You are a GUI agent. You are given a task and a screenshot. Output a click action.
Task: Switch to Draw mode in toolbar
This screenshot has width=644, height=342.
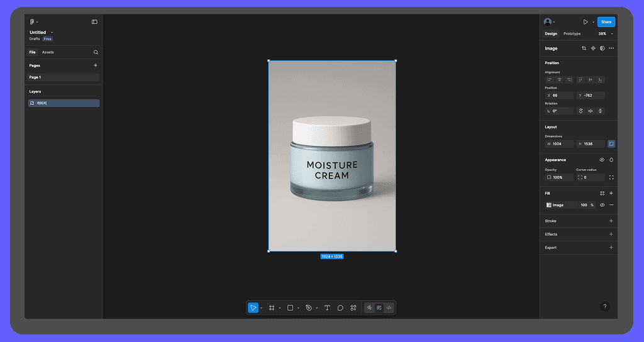click(369, 308)
